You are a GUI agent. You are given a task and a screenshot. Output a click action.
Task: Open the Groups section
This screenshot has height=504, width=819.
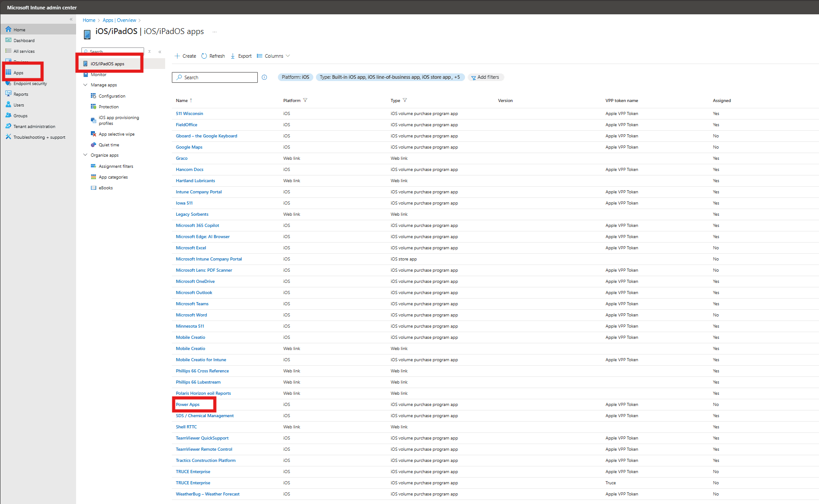pos(20,115)
